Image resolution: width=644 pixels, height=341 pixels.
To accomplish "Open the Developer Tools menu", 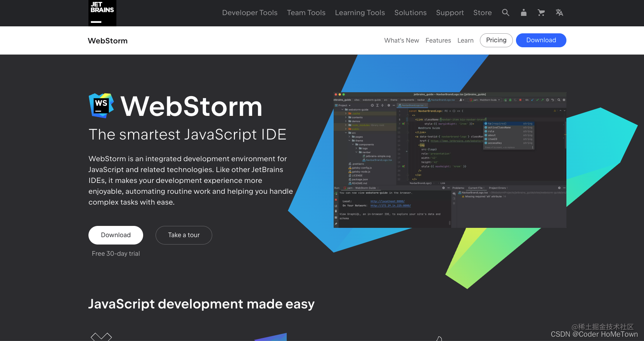I will 250,13.
